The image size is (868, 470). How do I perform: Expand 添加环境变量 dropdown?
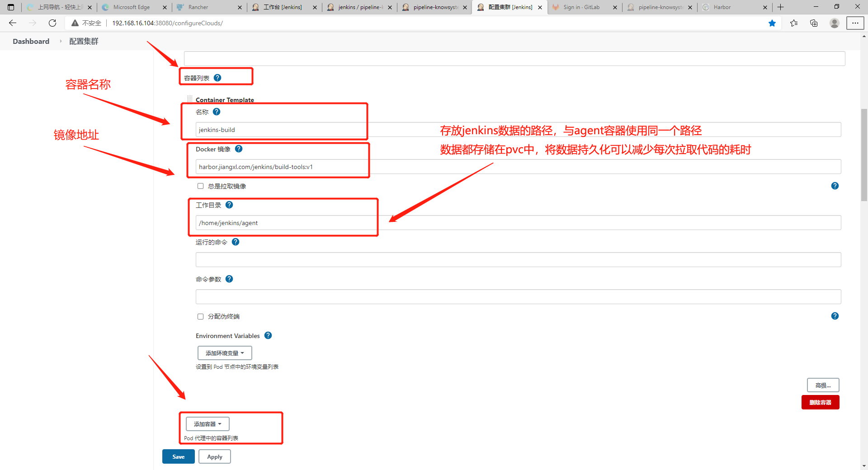pyautogui.click(x=225, y=353)
